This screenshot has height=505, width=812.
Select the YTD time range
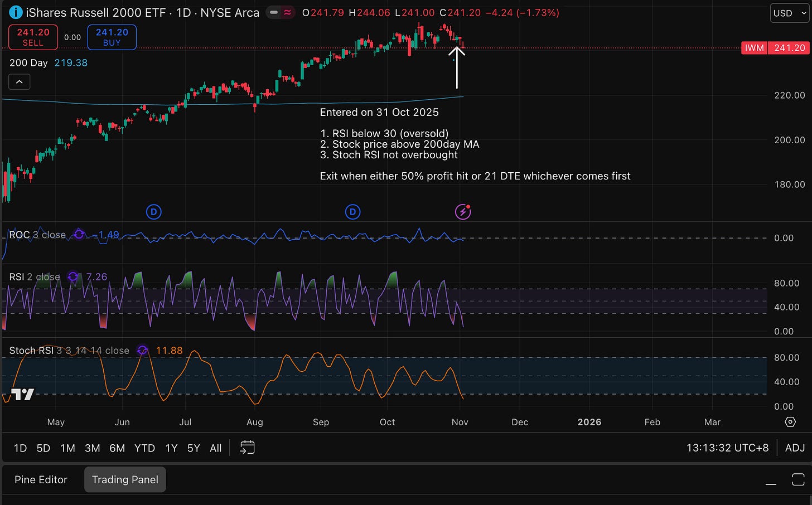click(x=144, y=448)
